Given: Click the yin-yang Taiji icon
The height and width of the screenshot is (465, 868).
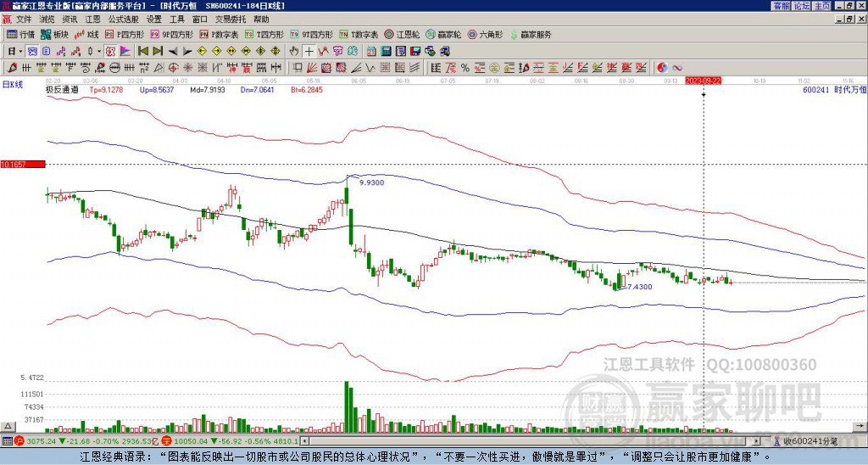Looking at the screenshot, I should coord(662,68).
